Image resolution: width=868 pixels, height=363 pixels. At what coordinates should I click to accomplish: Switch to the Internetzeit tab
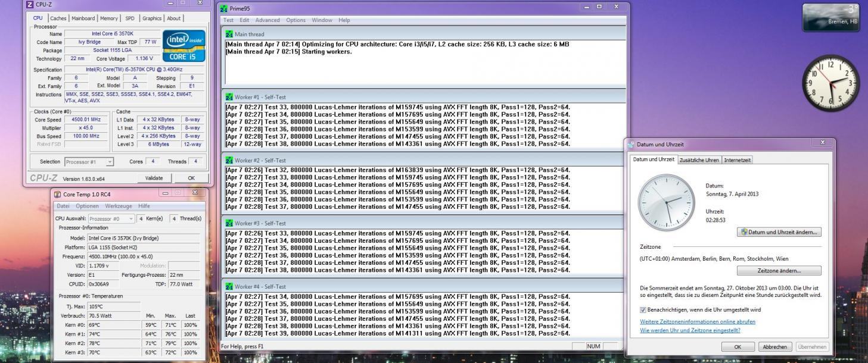coord(738,160)
